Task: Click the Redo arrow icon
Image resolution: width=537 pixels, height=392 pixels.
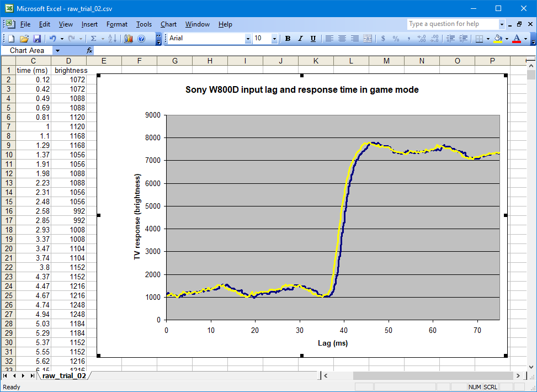Action: click(x=71, y=39)
